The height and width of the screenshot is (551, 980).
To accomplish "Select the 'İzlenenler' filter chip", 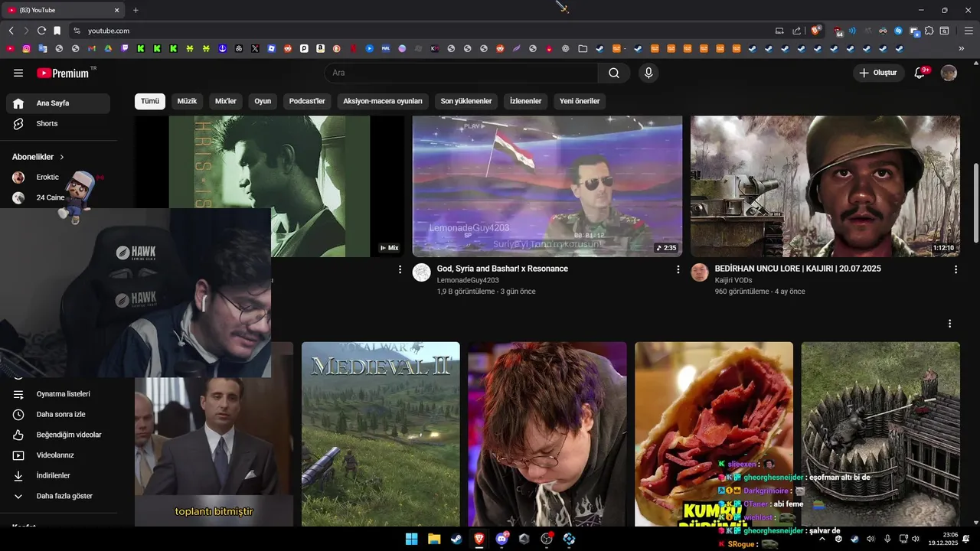I will pyautogui.click(x=526, y=101).
